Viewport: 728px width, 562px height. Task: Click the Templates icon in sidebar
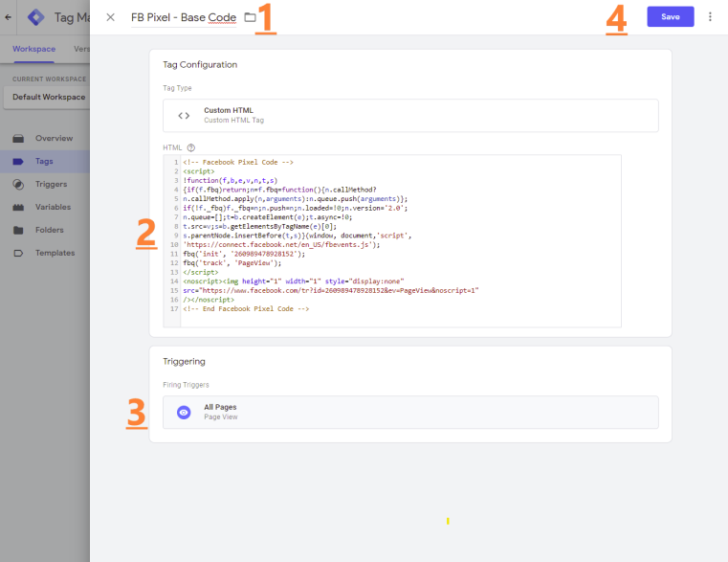click(x=18, y=254)
